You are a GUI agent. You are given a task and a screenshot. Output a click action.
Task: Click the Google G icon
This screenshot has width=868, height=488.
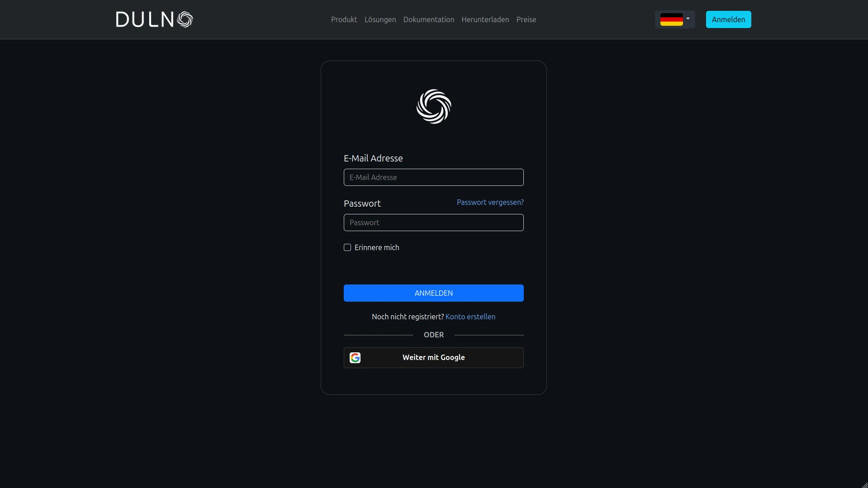coord(355,358)
